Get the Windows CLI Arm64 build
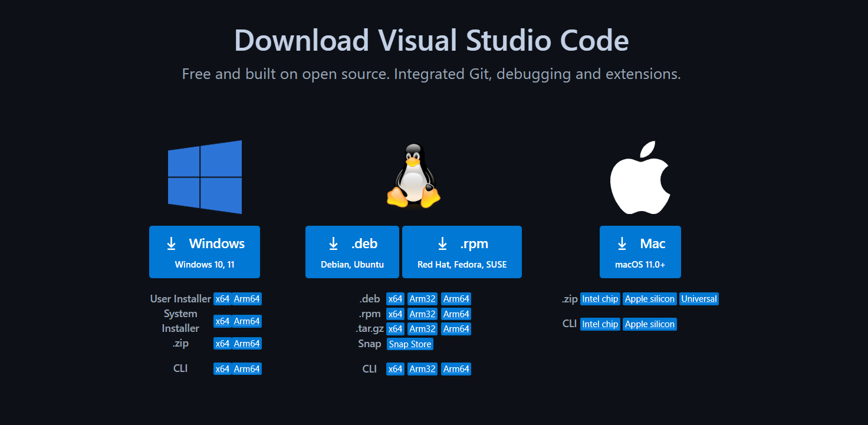Screen dimensions: 868x425 click(x=246, y=369)
